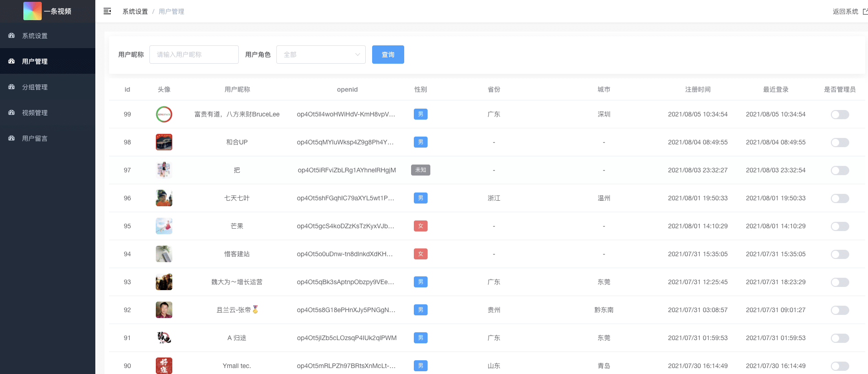Click the openid column header

point(347,89)
